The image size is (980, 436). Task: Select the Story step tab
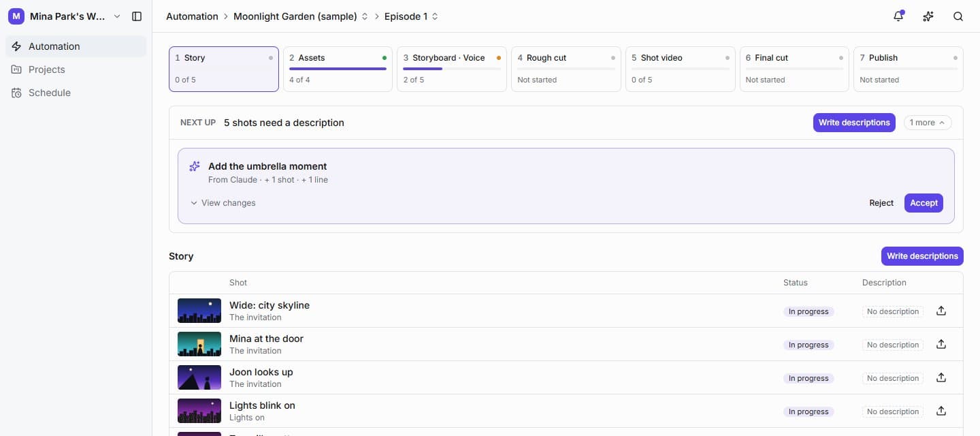[224, 69]
